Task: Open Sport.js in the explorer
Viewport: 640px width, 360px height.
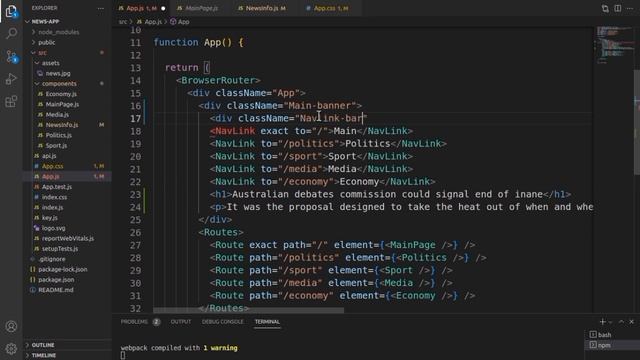Action: pos(56,145)
